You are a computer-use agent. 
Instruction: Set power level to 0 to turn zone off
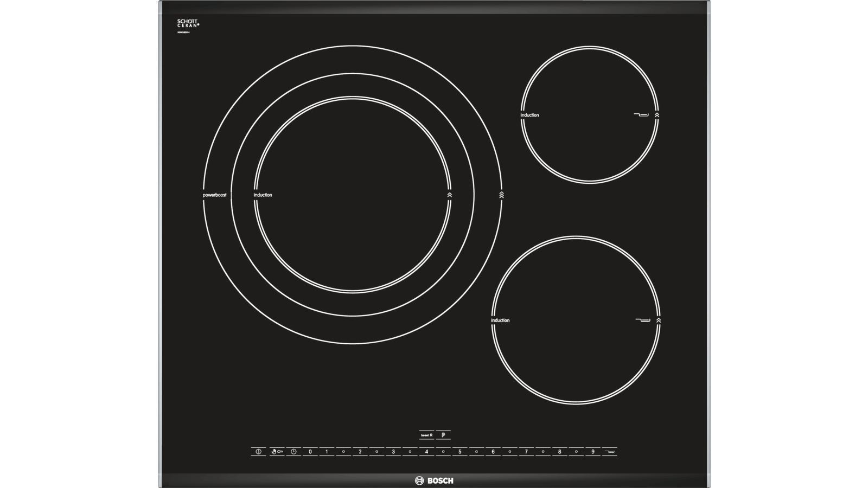pos(310,451)
